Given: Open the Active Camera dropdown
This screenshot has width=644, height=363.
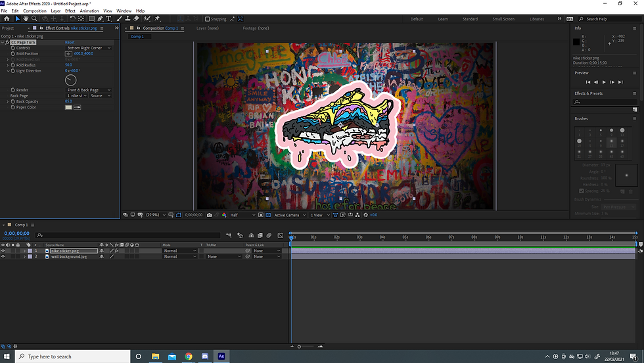Looking at the screenshot, I should tap(290, 215).
